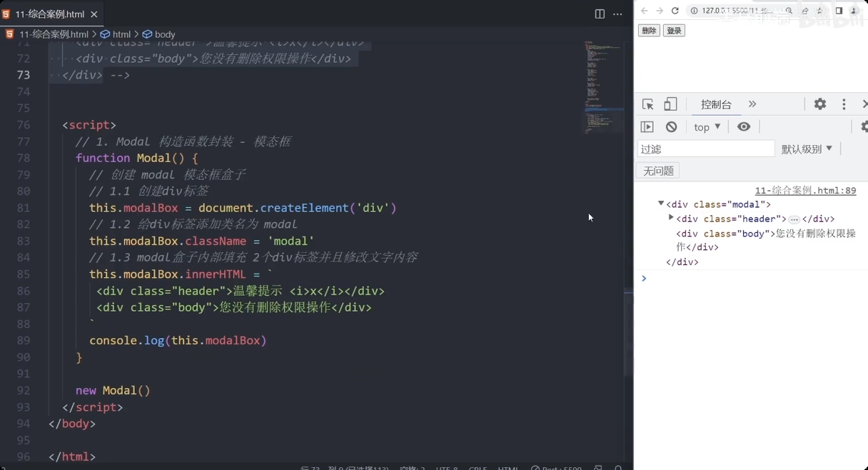The height and width of the screenshot is (470, 868).
Task: Click the Port: 5500 Live Server status
Action: [557, 468]
